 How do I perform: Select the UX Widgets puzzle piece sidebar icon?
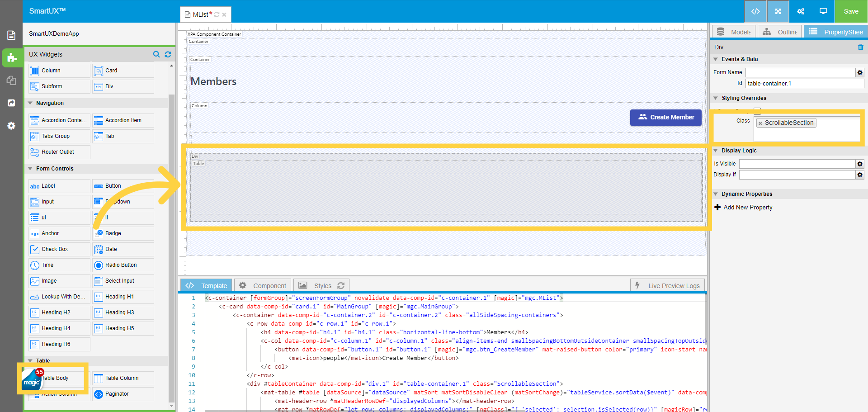click(11, 58)
